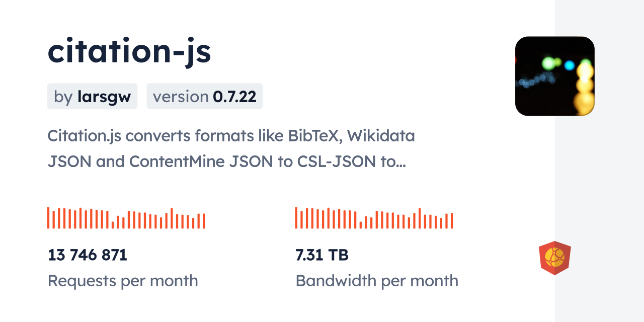Image resolution: width=644 pixels, height=322 pixels.
Task: Select the shortest bar in the requests chart
Action: (113, 225)
